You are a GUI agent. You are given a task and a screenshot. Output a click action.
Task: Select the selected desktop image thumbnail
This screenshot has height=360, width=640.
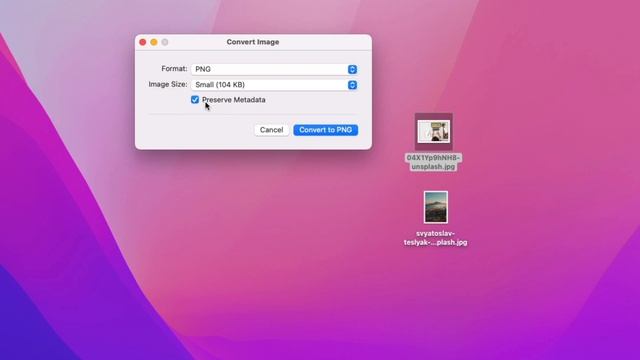pos(433,131)
